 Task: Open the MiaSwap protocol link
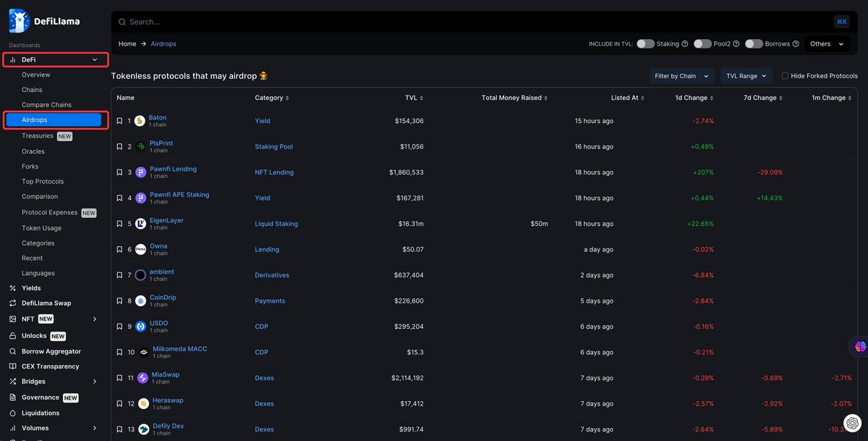coord(166,374)
